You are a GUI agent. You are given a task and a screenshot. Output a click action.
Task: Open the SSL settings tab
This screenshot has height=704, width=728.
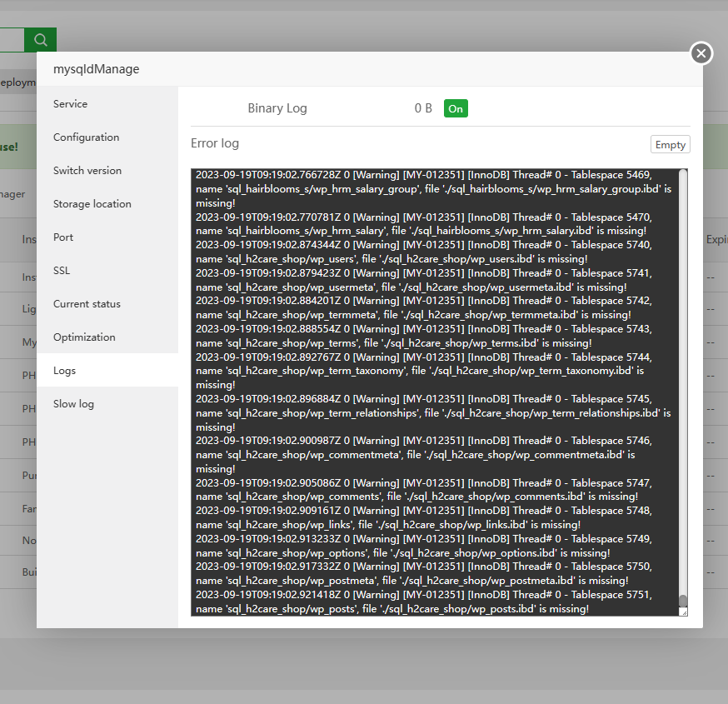(x=62, y=271)
